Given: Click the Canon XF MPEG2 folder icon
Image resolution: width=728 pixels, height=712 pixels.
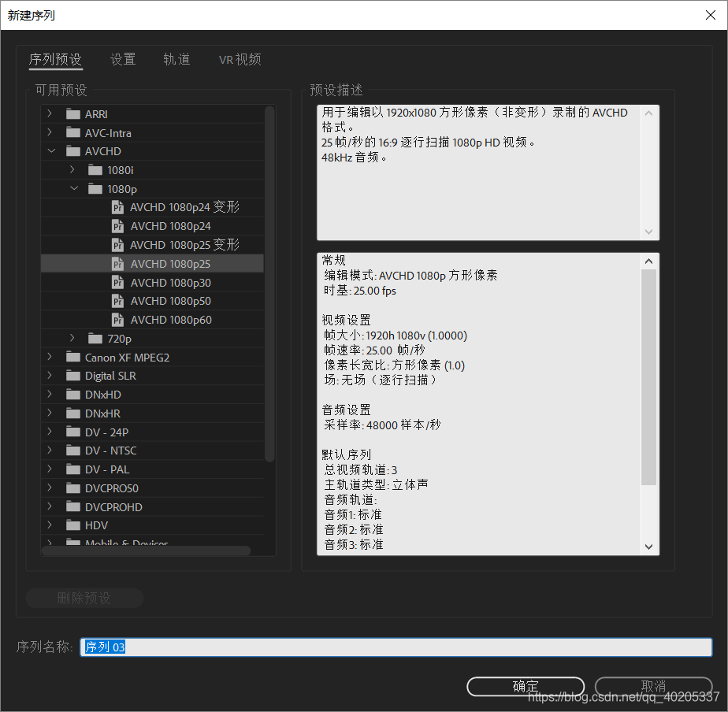Looking at the screenshot, I should (x=73, y=358).
